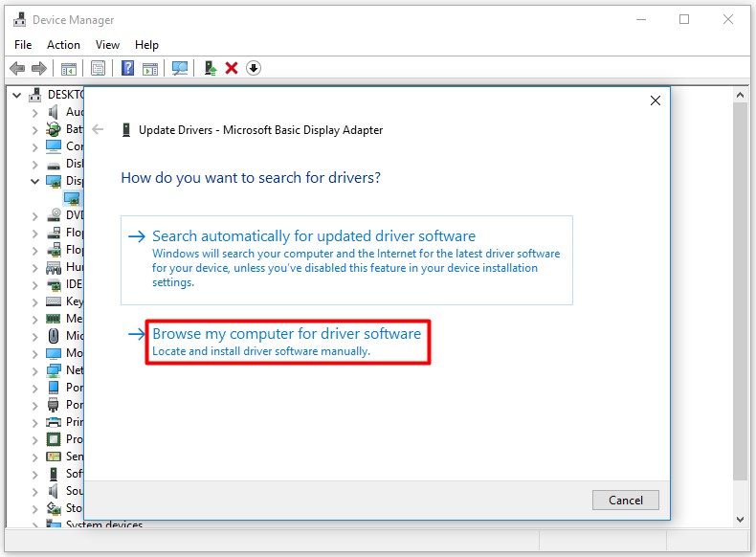Click the Device Manager title bar icon
The height and width of the screenshot is (557, 756).
tap(20, 19)
